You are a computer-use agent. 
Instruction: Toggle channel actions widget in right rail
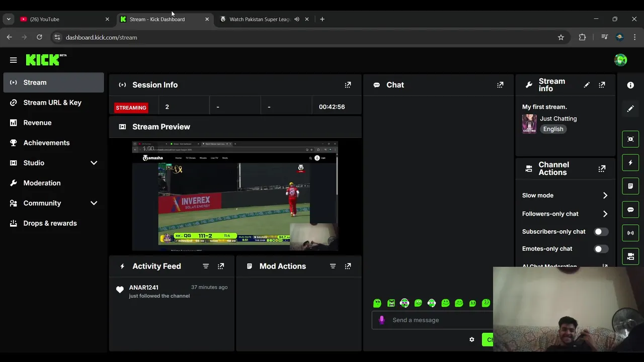click(x=630, y=256)
